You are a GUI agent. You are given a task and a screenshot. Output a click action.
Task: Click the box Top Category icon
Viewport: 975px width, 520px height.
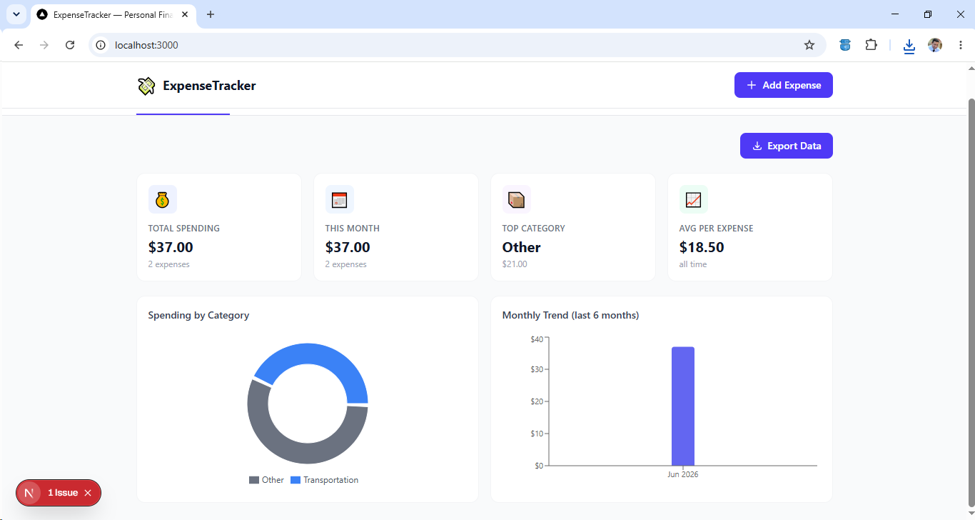coord(516,200)
